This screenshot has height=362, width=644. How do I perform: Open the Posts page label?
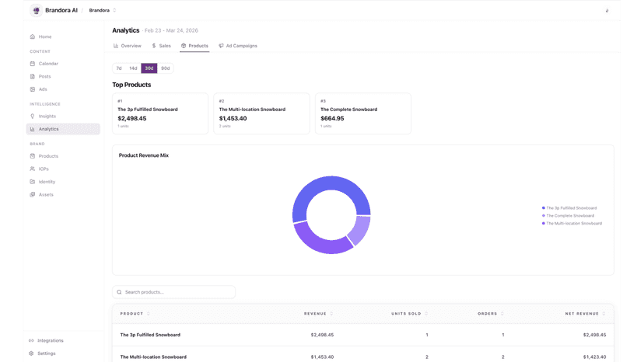[45, 76]
